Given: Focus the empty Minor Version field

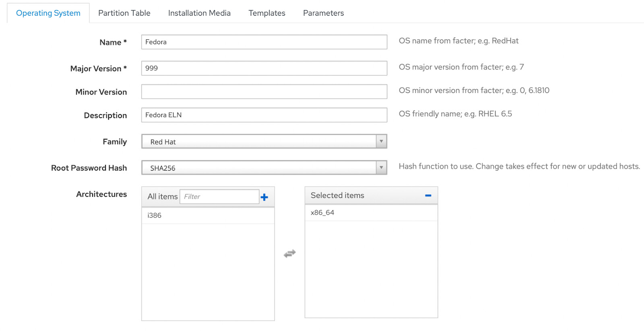Looking at the screenshot, I should [x=264, y=91].
